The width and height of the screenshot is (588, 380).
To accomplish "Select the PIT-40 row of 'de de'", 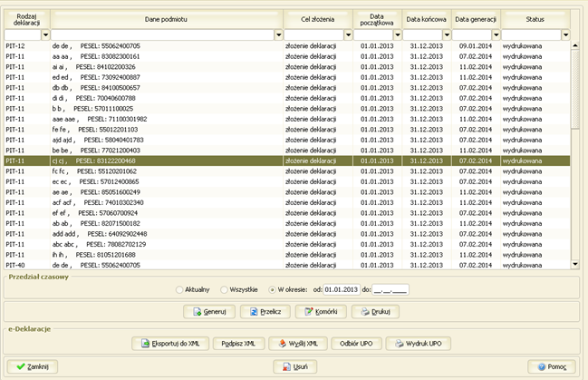I will [287, 265].
